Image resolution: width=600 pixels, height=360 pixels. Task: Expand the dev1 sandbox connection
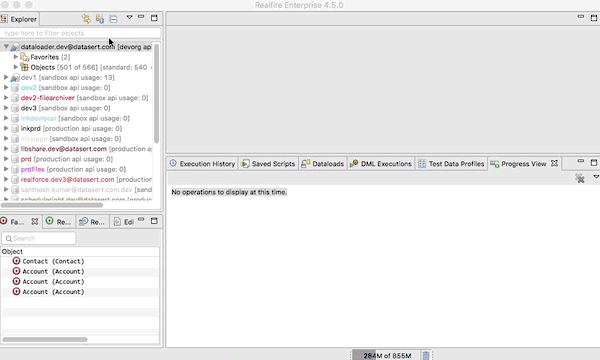point(6,77)
